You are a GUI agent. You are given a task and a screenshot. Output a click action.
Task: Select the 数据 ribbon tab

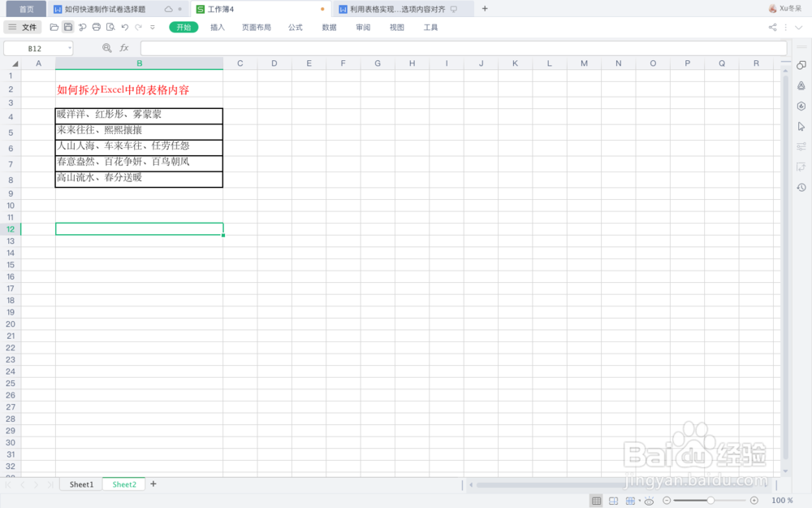pos(330,28)
